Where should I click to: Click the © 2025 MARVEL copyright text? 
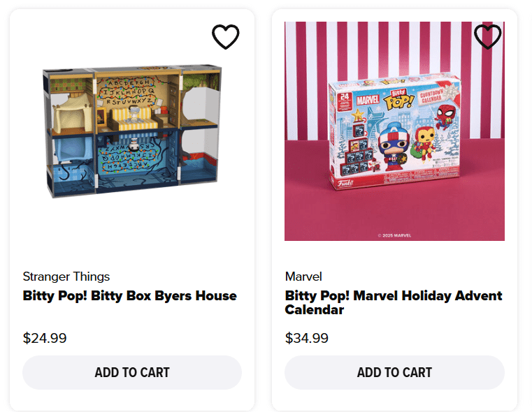coord(394,235)
